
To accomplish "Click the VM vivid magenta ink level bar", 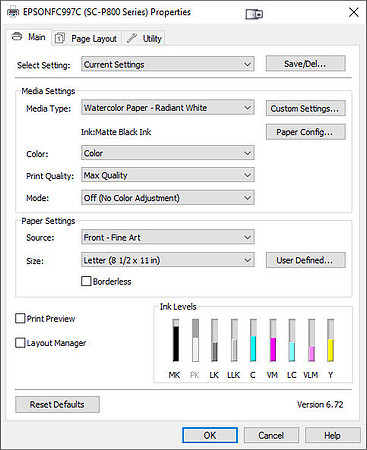I will (273, 340).
